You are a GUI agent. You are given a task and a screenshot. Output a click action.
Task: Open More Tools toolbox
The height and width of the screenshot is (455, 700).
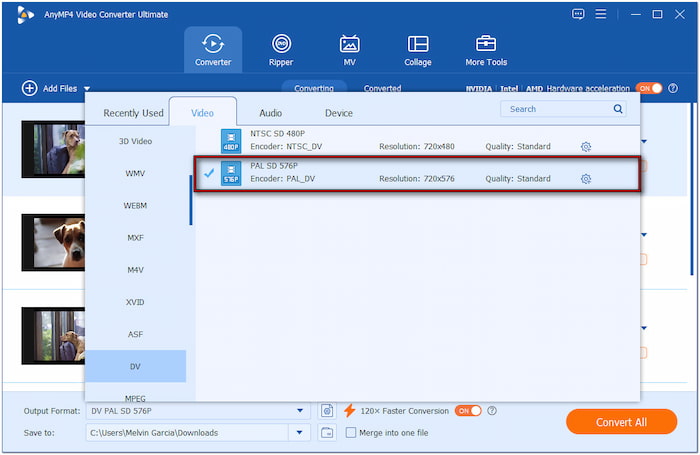click(x=486, y=50)
